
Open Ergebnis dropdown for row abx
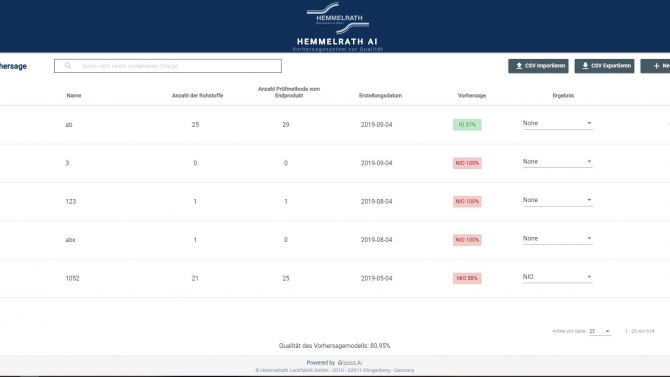557,239
